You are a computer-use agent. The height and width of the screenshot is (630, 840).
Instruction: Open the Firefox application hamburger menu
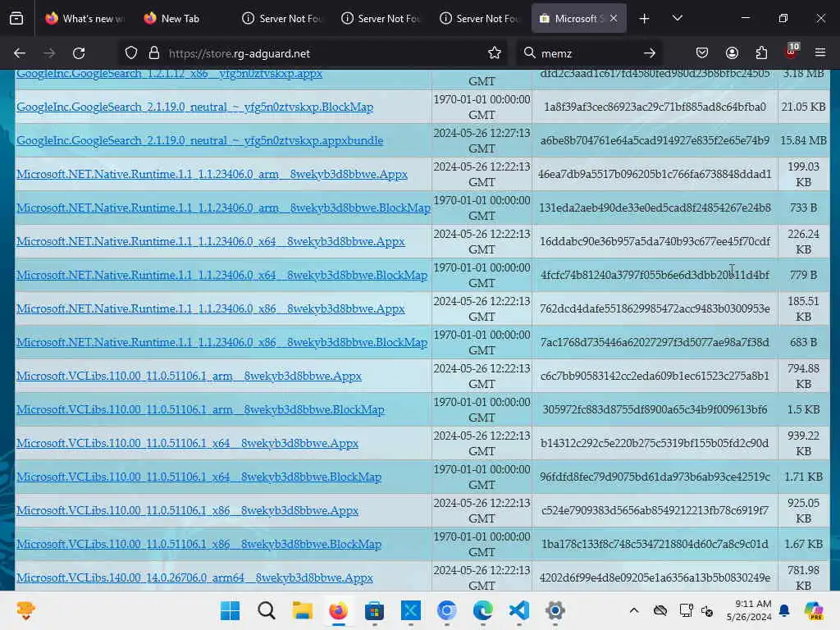point(820,52)
